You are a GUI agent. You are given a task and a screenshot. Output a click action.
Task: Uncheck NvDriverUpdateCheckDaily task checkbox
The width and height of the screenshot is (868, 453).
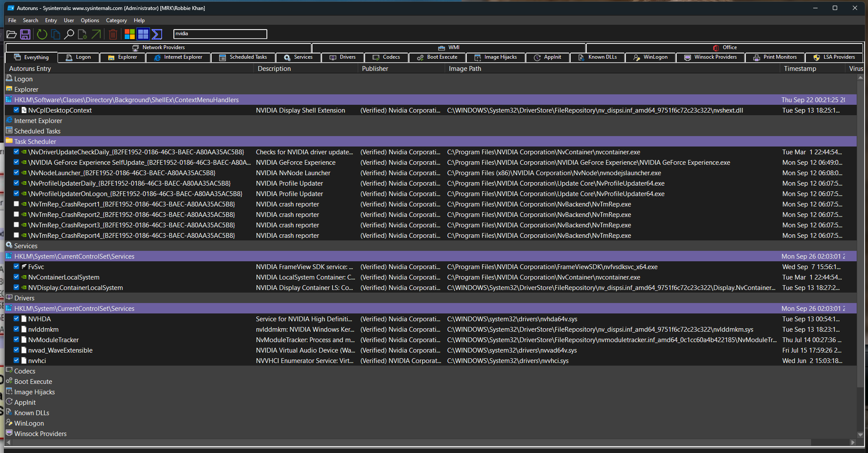click(16, 152)
